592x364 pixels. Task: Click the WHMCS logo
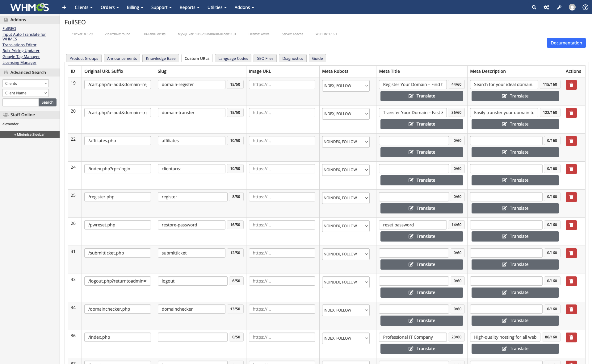pos(29,7)
